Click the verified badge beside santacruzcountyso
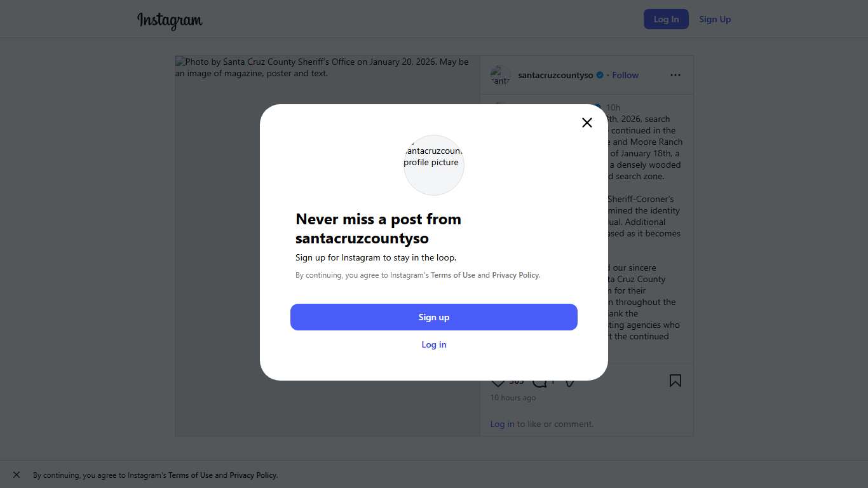Image resolution: width=868 pixels, height=488 pixels. 599,75
